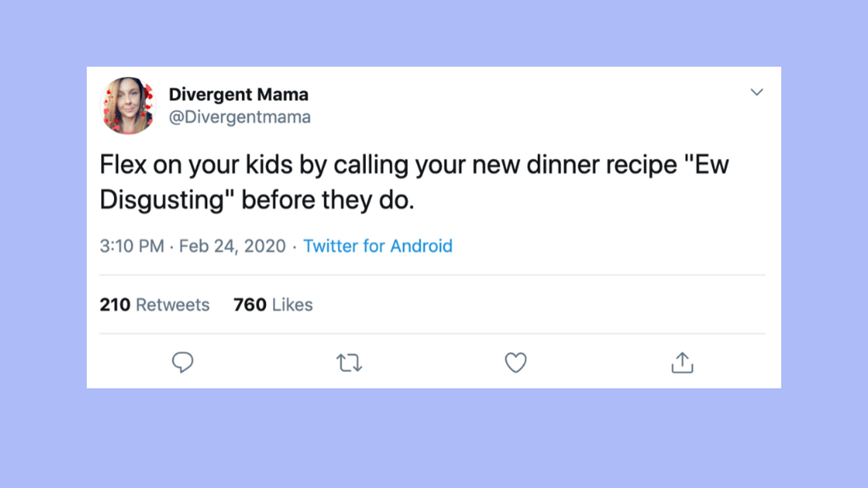Click the "Likes" label text
The image size is (868, 488).
click(292, 305)
